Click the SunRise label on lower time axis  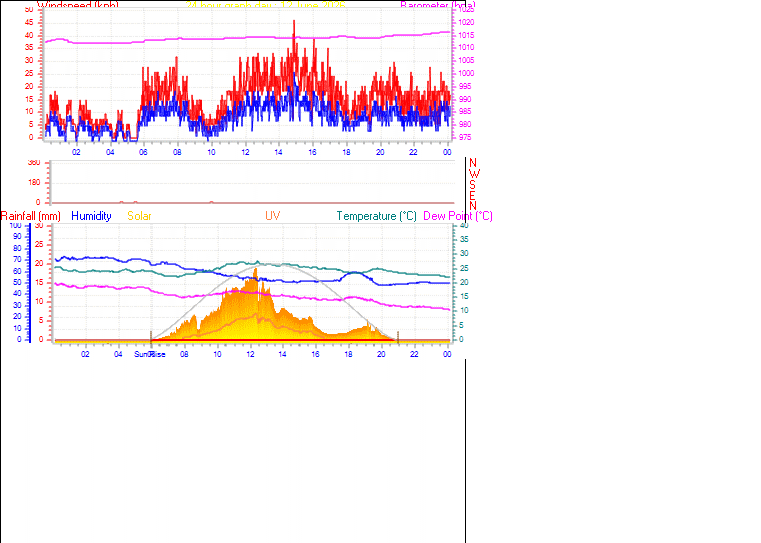click(150, 354)
